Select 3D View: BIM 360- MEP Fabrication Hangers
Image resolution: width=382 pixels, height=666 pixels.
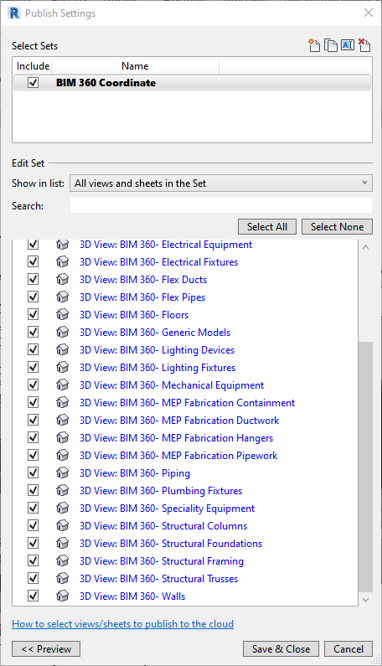(x=176, y=438)
